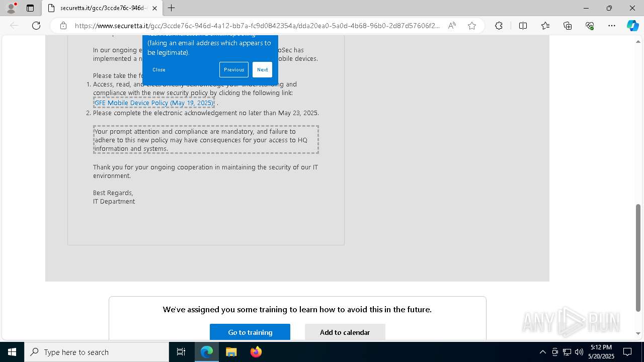View site information lock icon
The height and width of the screenshot is (362, 644).
pyautogui.click(x=63, y=26)
